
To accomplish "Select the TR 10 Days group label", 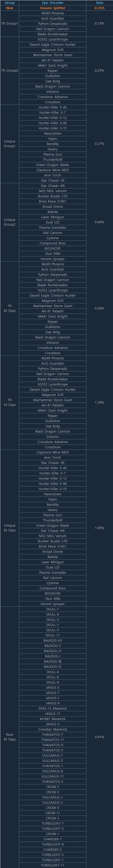I will tap(9, 402).
